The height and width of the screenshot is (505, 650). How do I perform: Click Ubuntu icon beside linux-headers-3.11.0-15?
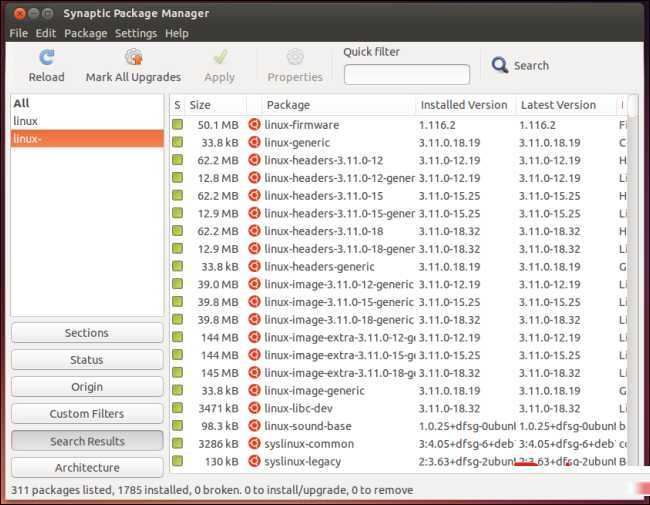pos(254,195)
